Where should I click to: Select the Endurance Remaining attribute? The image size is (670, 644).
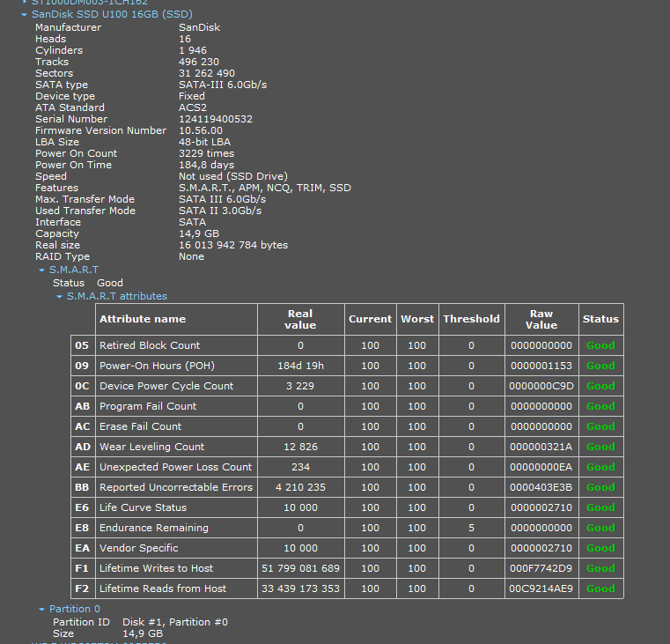pyautogui.click(x=154, y=528)
